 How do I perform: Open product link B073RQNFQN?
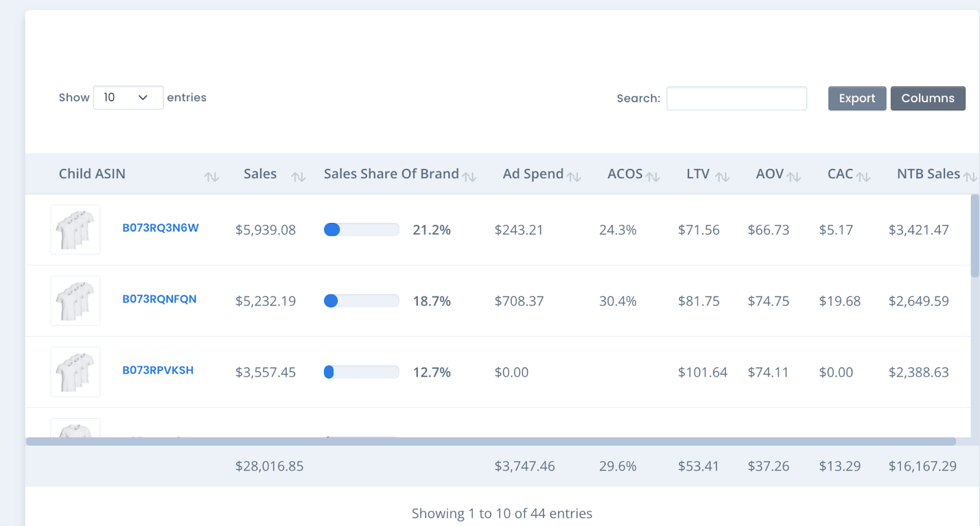(159, 299)
